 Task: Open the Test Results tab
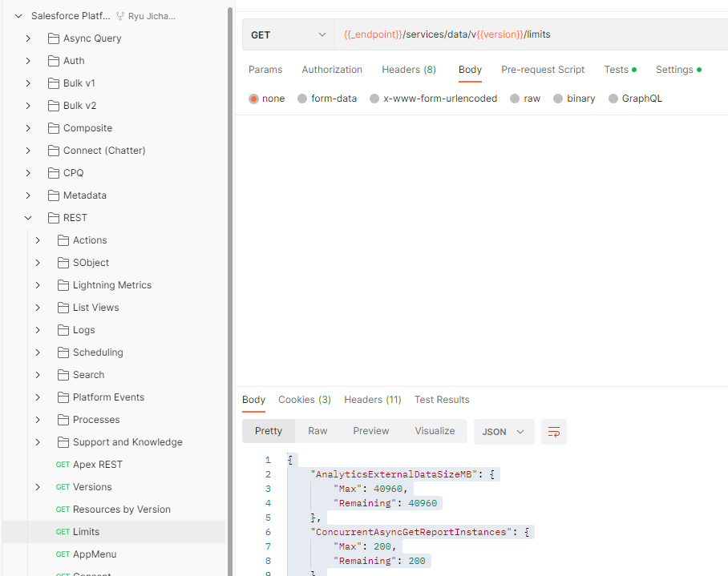[x=442, y=400]
